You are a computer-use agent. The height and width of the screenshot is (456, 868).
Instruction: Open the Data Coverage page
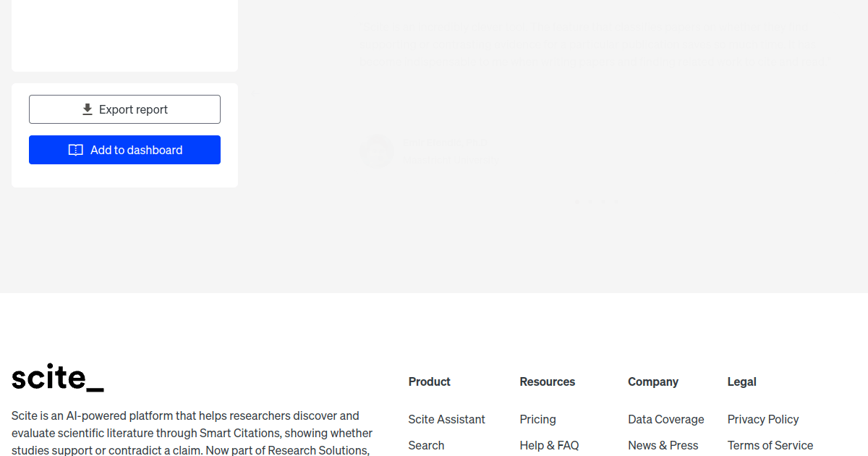pyautogui.click(x=666, y=419)
